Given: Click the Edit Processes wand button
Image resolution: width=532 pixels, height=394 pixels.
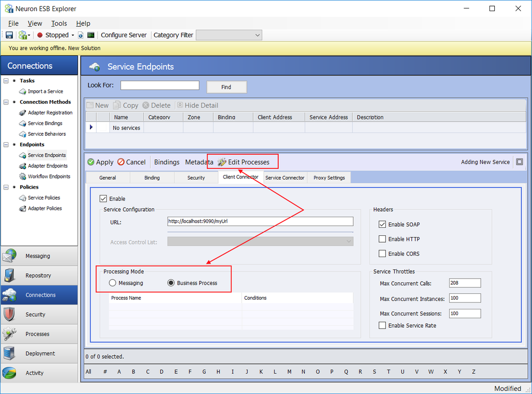Looking at the screenshot, I should (244, 162).
